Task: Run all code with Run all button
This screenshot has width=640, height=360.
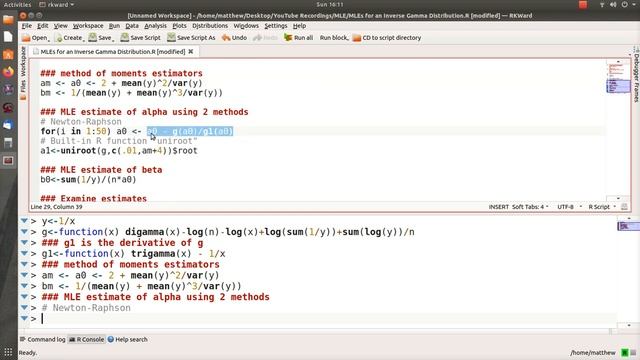Action: coord(299,38)
